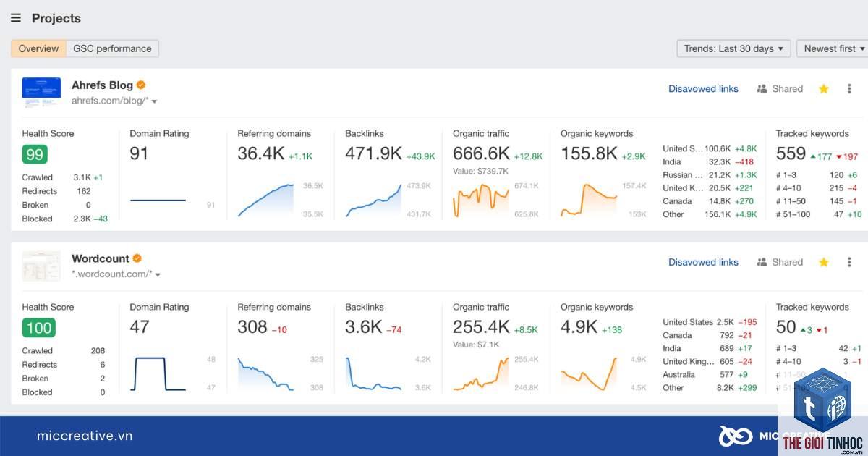The height and width of the screenshot is (456, 868).
Task: Click the Wordcount Other countries row 8.2K
Action: [x=710, y=387]
